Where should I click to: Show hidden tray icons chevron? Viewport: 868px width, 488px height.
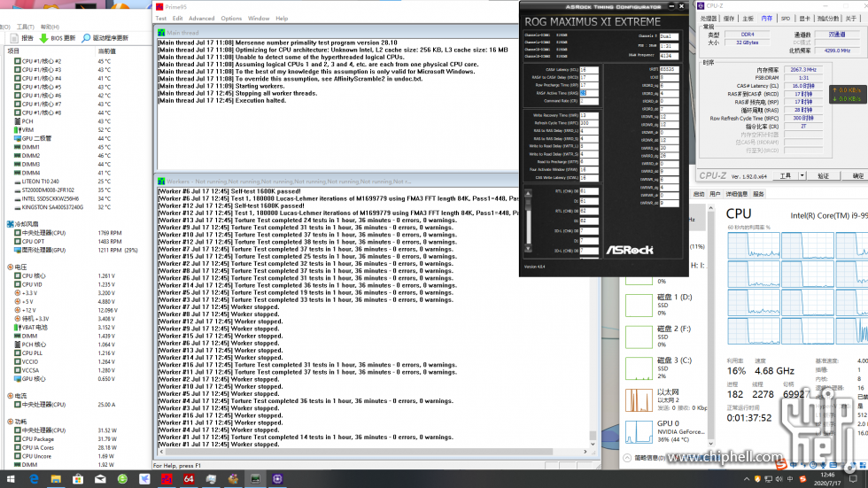(746, 479)
